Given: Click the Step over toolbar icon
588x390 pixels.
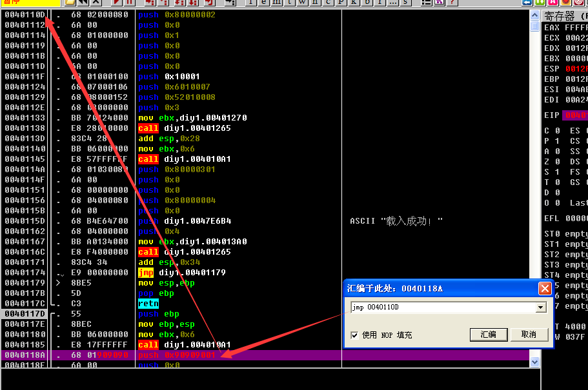Looking at the screenshot, I should pos(161,3).
